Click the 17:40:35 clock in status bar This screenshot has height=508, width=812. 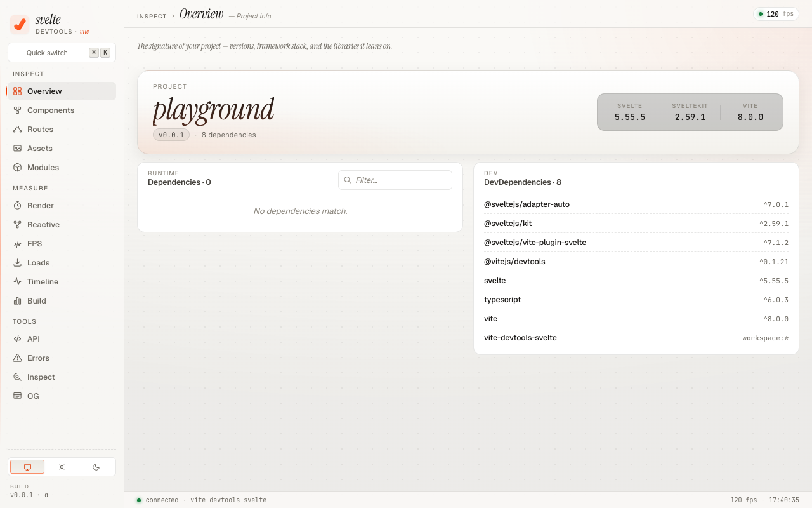[784, 500]
